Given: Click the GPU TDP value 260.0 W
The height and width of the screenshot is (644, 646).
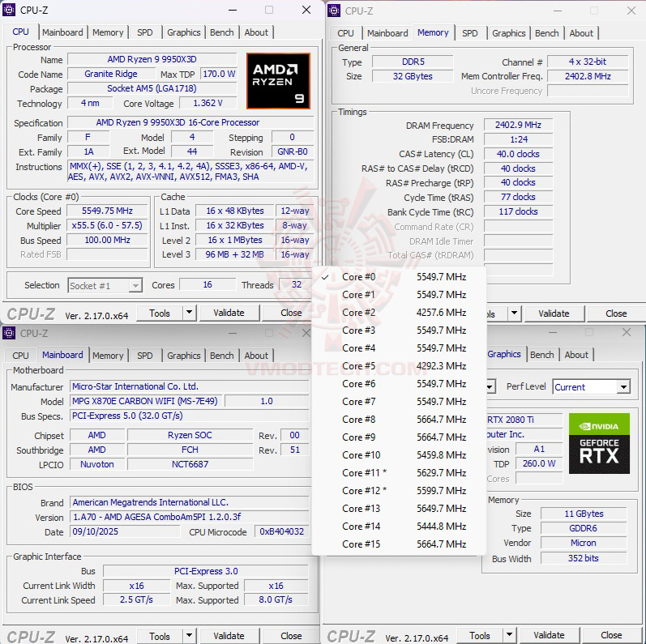Looking at the screenshot, I should tap(539, 463).
